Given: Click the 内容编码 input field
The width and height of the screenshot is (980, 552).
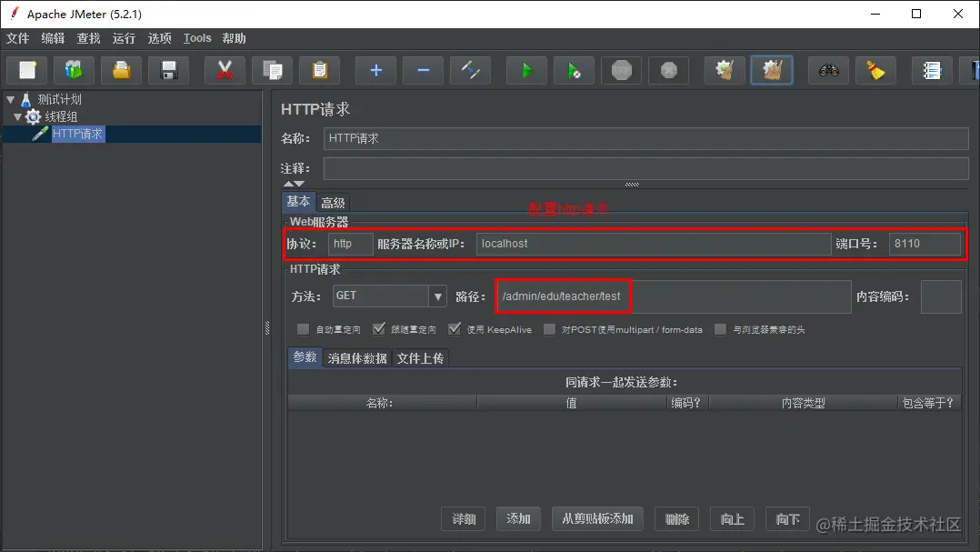Looking at the screenshot, I should pos(941,296).
